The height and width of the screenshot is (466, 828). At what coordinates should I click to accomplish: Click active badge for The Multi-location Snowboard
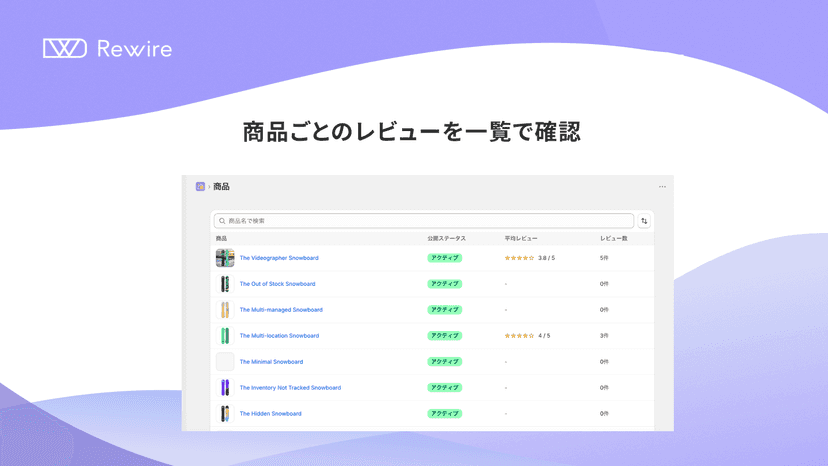click(x=445, y=335)
